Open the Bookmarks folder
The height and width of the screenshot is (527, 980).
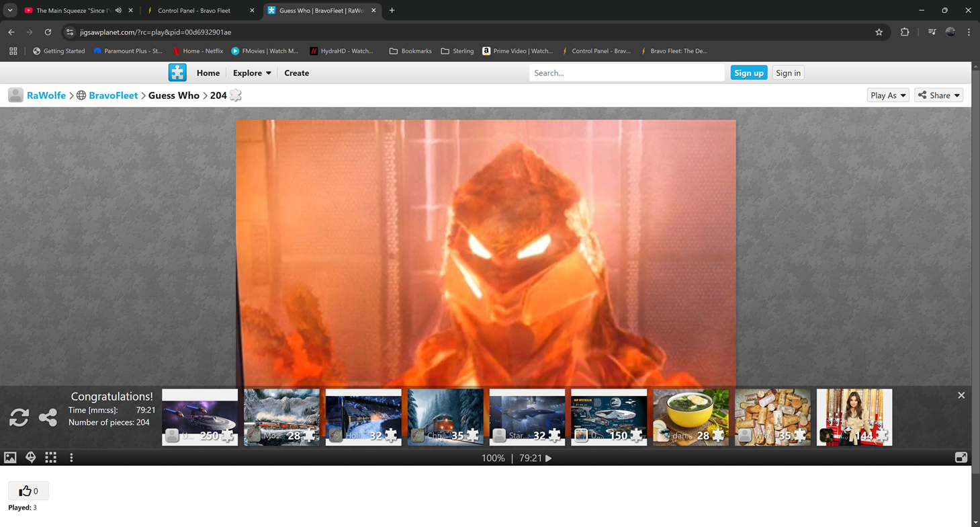pyautogui.click(x=410, y=51)
